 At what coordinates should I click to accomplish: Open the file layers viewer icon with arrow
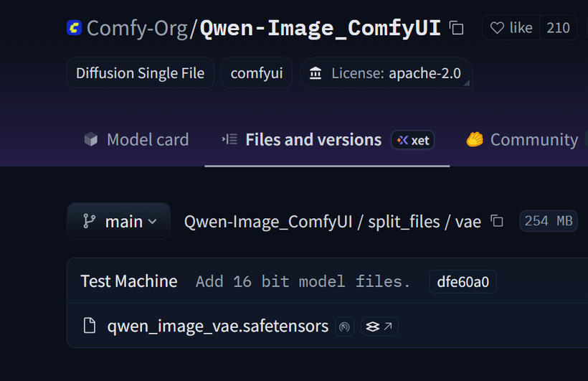coord(379,327)
